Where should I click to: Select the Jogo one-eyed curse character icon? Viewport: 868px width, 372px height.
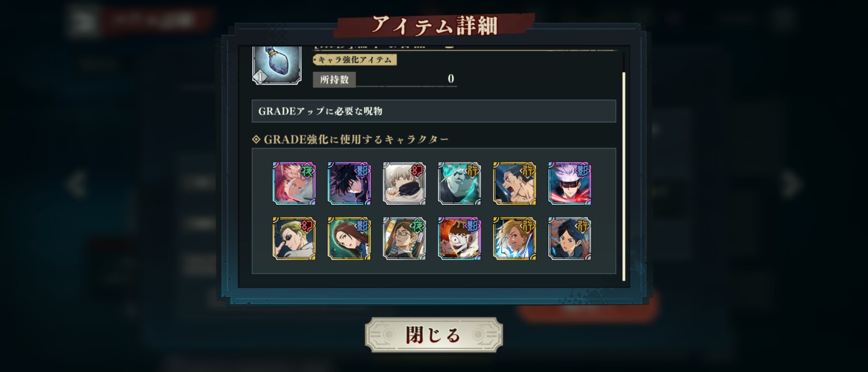coord(459,238)
